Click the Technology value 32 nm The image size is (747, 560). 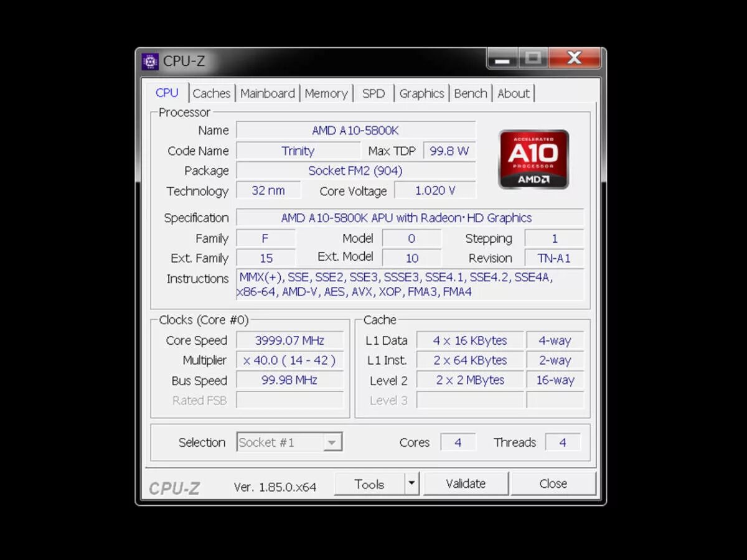(268, 190)
